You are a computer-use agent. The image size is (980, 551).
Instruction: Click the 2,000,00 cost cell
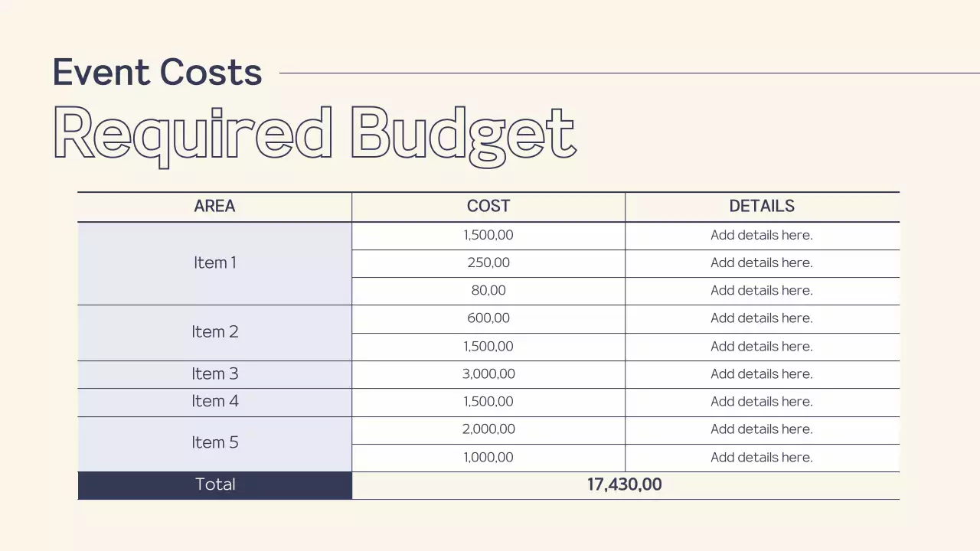488,429
